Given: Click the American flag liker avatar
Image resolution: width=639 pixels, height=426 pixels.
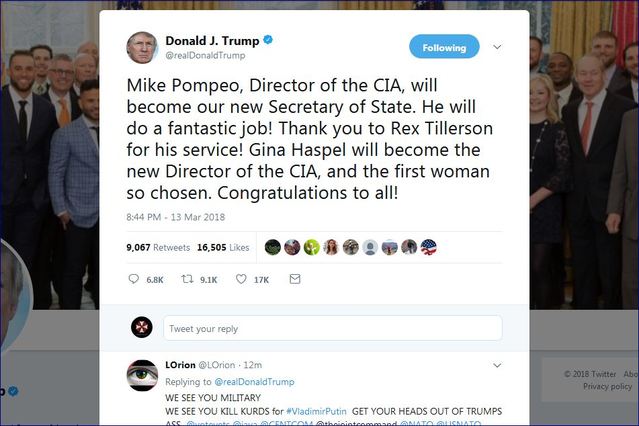Looking at the screenshot, I should click(x=428, y=247).
